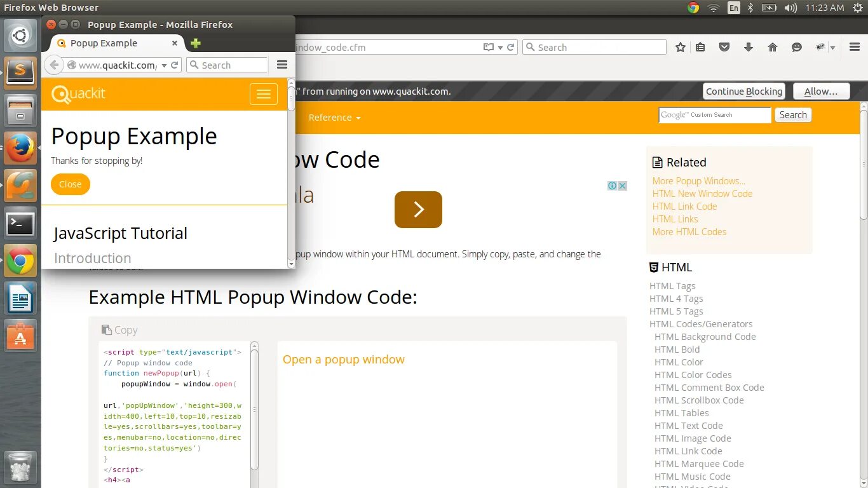Open Terminal from launcher
The height and width of the screenshot is (488, 868).
pos(20,224)
